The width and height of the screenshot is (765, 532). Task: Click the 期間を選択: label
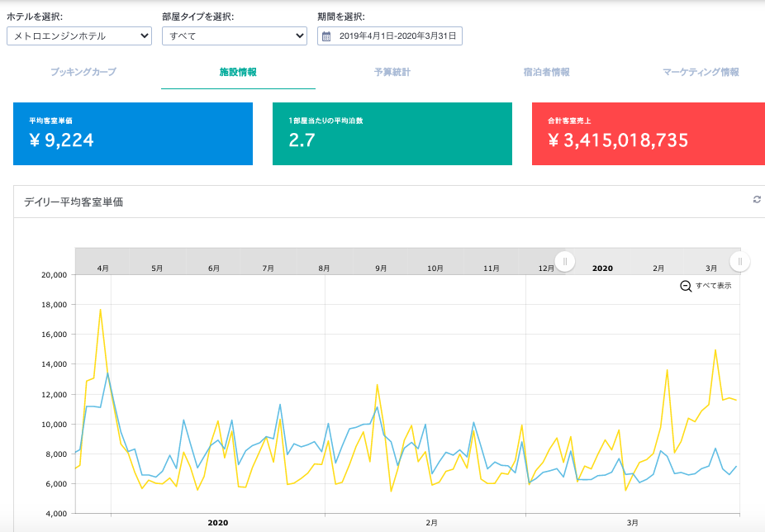pyautogui.click(x=341, y=17)
